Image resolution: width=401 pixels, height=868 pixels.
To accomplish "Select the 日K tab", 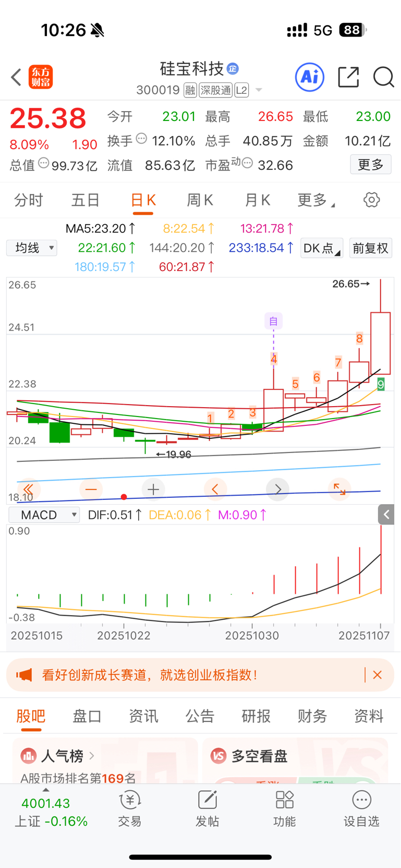I will [143, 200].
